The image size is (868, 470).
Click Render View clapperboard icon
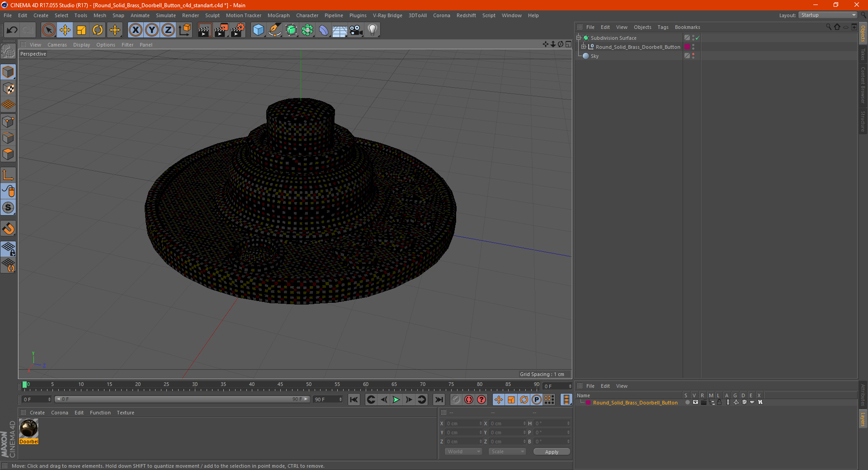pos(204,30)
